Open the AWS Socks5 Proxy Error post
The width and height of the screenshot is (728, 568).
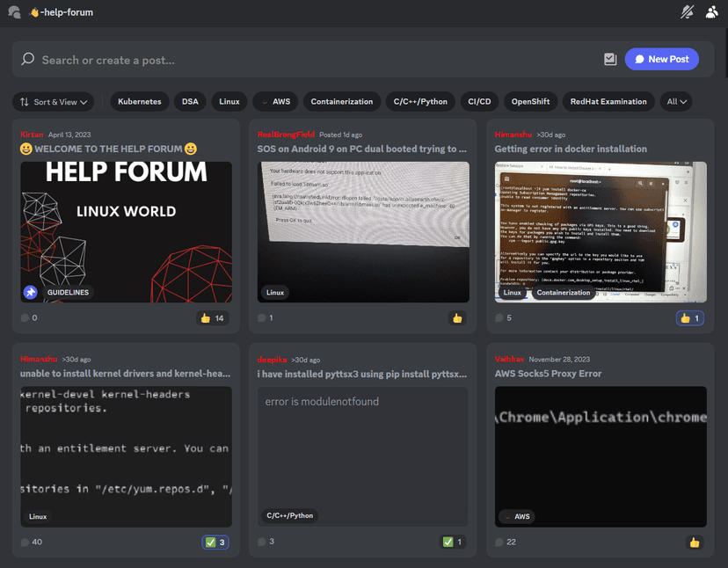pyautogui.click(x=550, y=374)
